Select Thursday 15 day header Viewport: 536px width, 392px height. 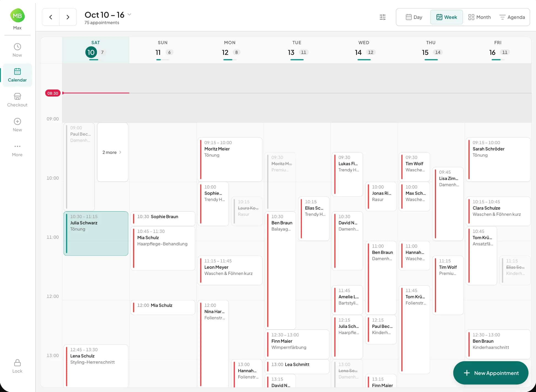click(x=431, y=50)
